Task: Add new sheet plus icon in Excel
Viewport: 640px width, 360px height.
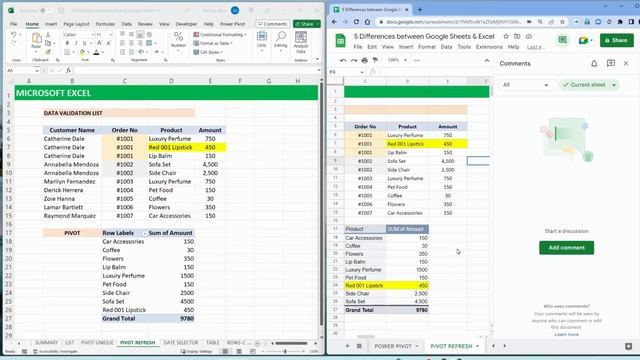Action: pyautogui.click(x=257, y=343)
